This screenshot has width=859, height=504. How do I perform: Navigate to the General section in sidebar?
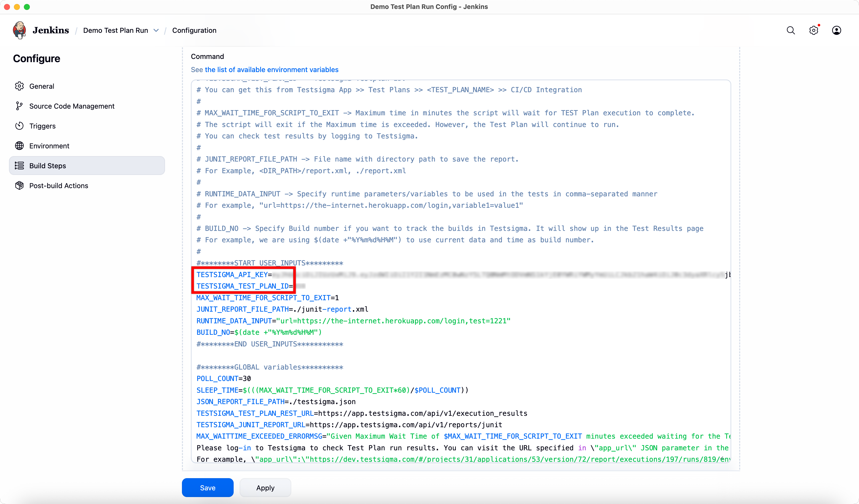pyautogui.click(x=41, y=86)
